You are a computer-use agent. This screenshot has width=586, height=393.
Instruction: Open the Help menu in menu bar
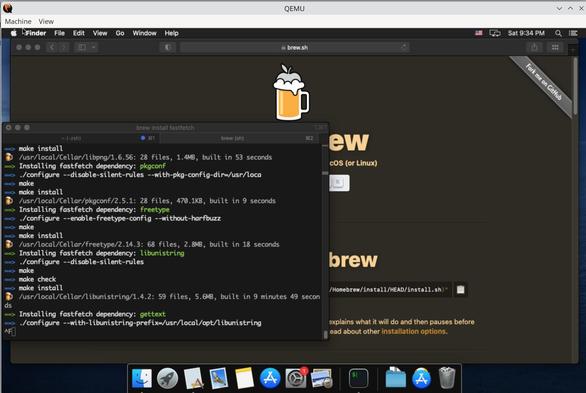click(x=172, y=33)
